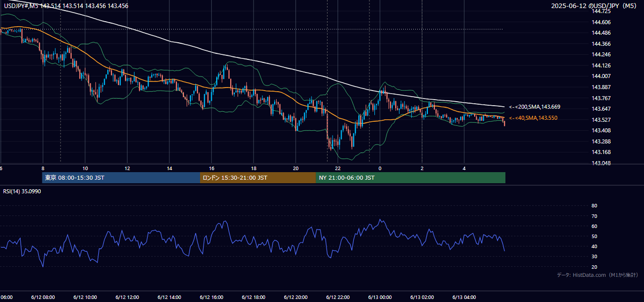Click the 6/12 20:00 date label
The image size is (644, 302).
coord(296,297)
